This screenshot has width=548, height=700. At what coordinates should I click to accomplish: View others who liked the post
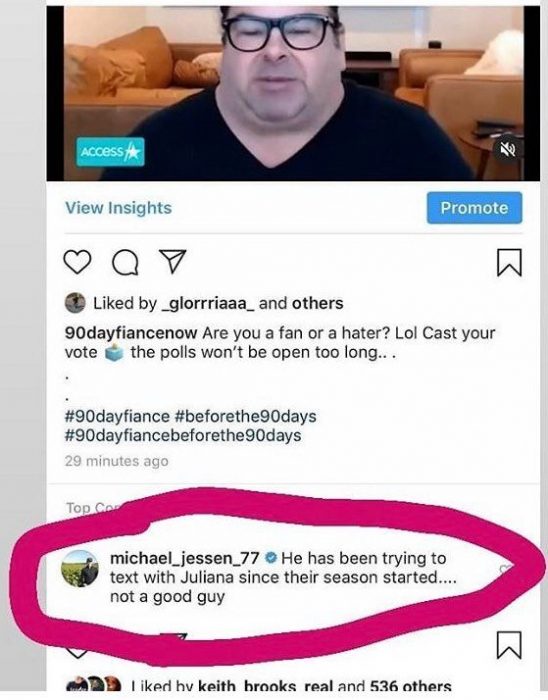point(317,303)
